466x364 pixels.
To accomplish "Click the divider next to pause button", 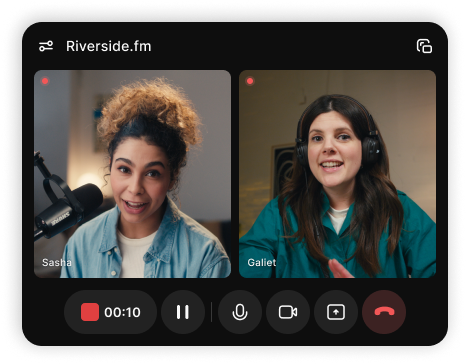I will [211, 312].
